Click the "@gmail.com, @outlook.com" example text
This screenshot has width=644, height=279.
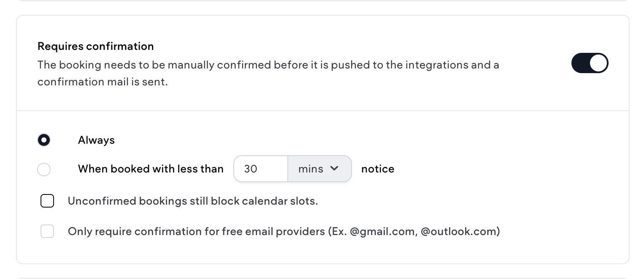pyautogui.click(x=424, y=231)
